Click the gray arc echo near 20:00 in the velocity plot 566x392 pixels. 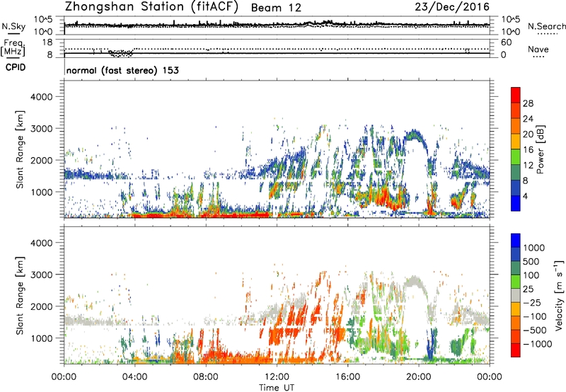tap(416, 282)
